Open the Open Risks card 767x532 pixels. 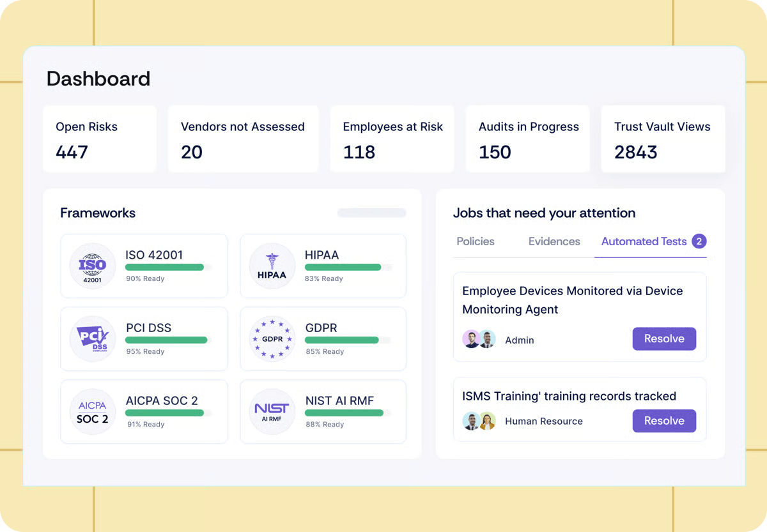[x=100, y=139]
